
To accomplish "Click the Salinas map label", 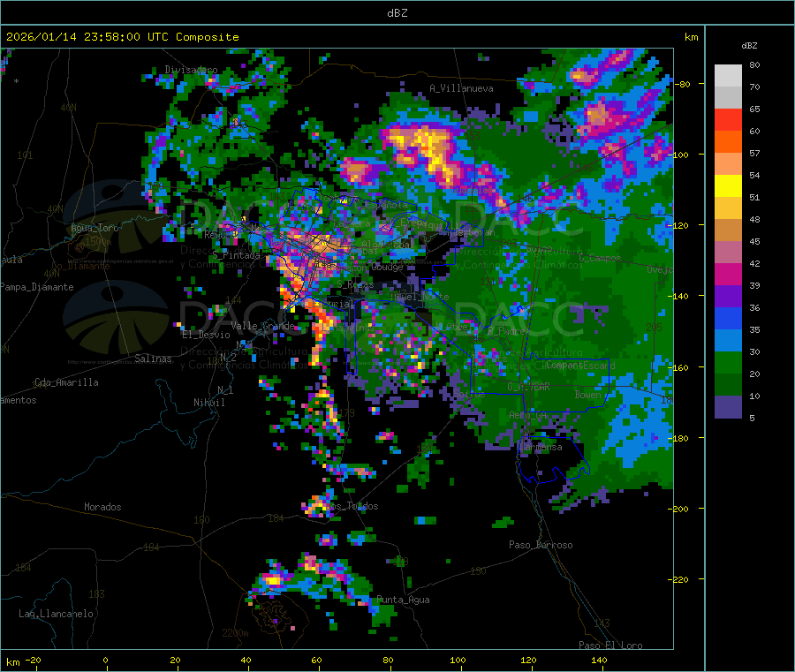I will coord(153,359).
